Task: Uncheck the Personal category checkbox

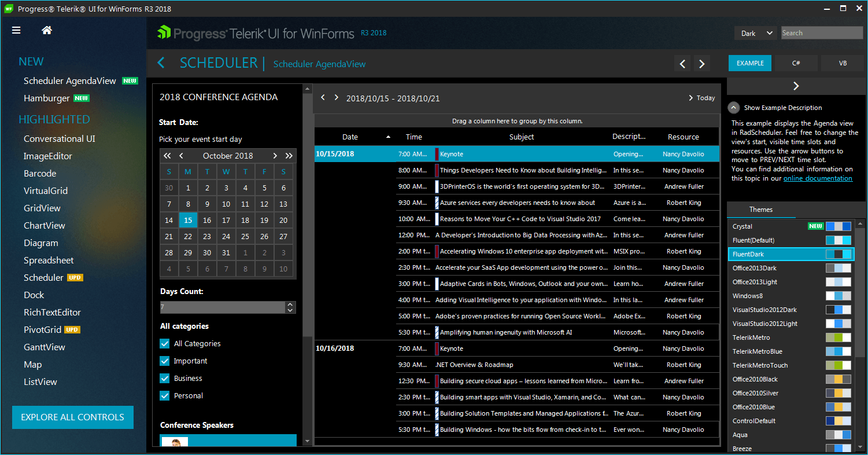Action: pos(165,396)
